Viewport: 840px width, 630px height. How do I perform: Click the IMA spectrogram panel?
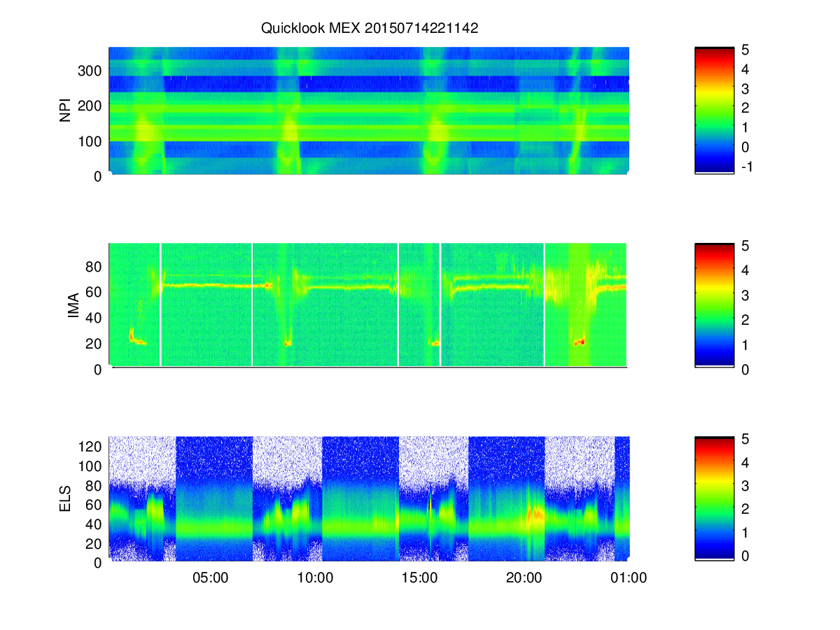tap(368, 305)
